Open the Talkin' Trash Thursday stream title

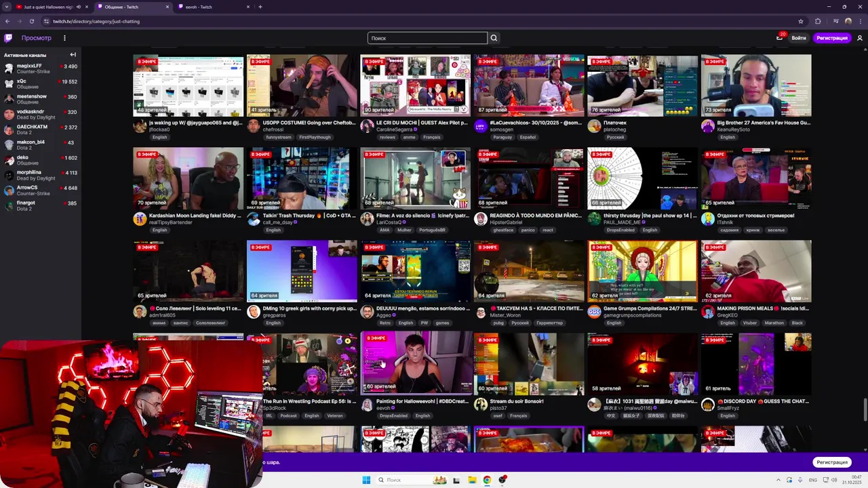tap(310, 216)
